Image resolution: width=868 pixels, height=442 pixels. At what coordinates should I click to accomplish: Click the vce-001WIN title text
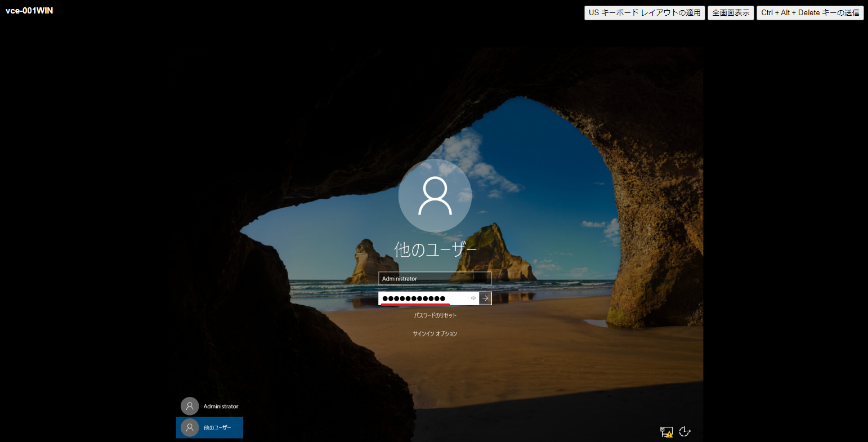[29, 11]
